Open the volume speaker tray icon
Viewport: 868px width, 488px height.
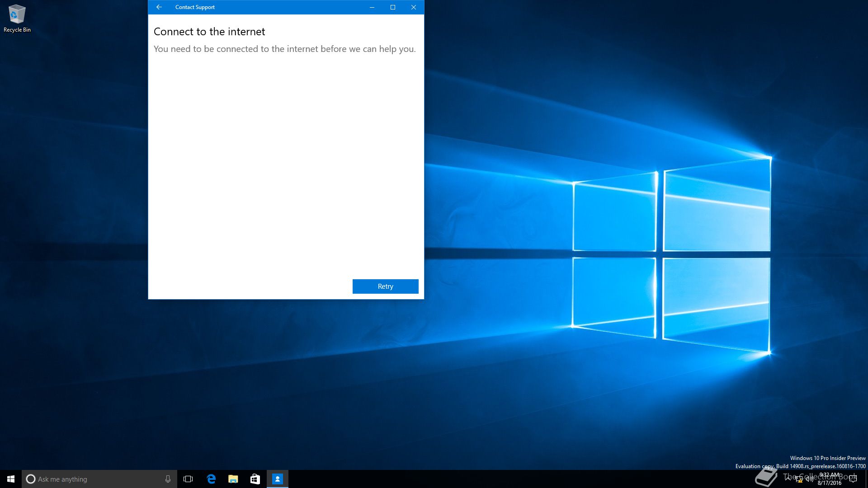click(810, 479)
